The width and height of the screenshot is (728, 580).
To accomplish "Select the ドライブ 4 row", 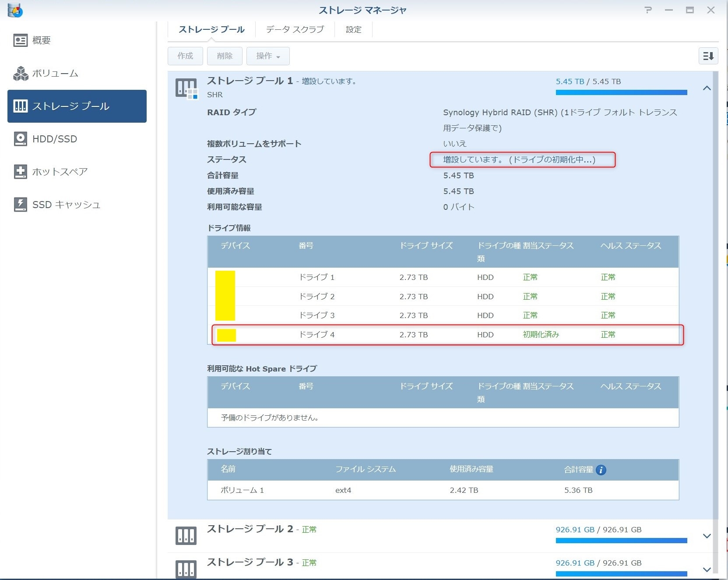I will click(x=447, y=335).
